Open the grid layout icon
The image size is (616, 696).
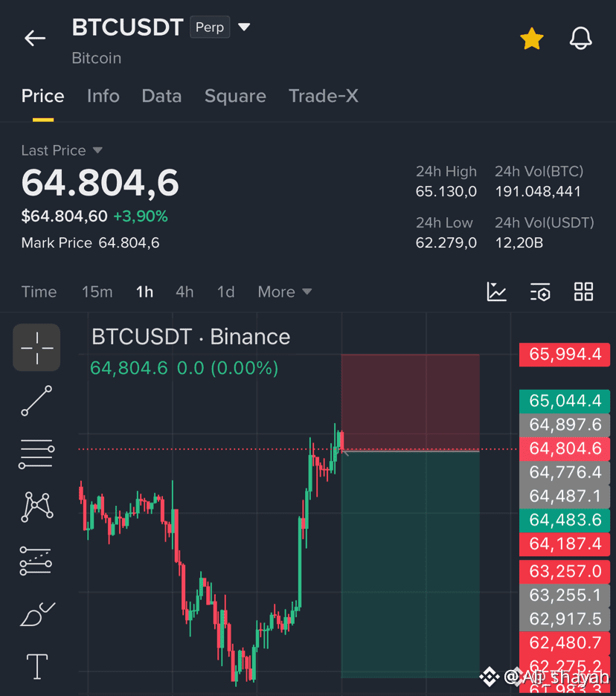click(583, 291)
